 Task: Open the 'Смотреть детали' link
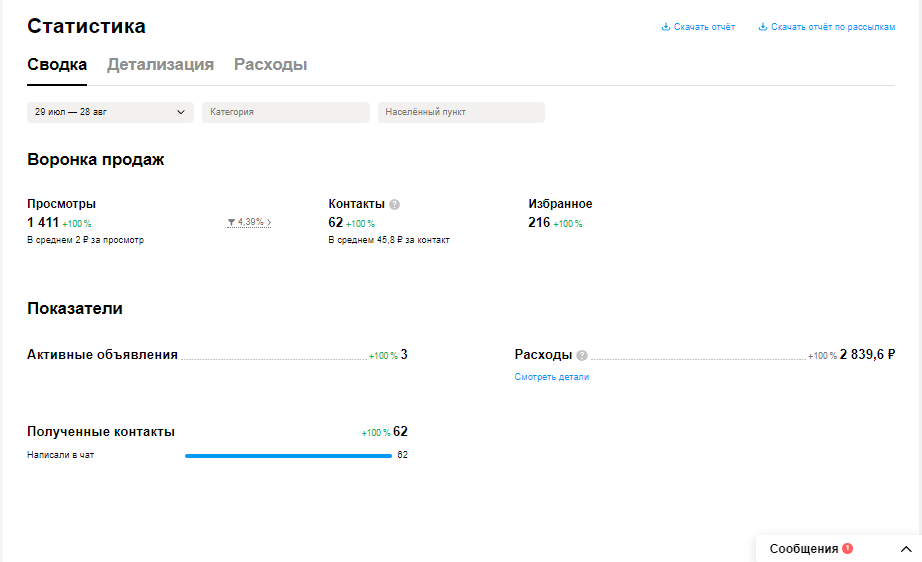pyautogui.click(x=552, y=377)
